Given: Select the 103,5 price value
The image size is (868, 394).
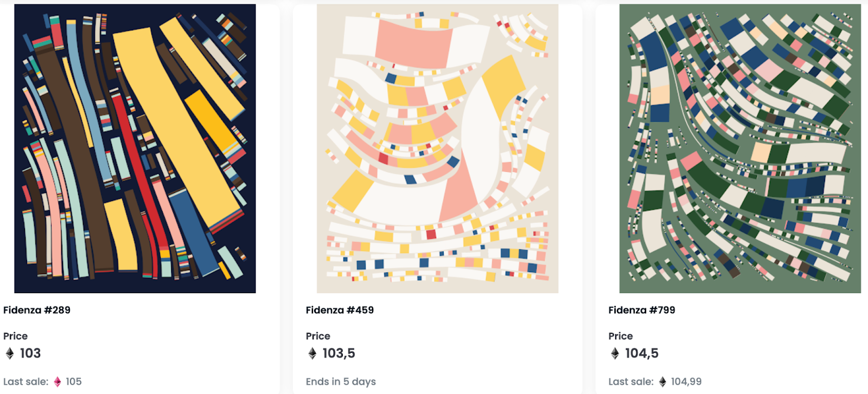Looking at the screenshot, I should point(339,353).
